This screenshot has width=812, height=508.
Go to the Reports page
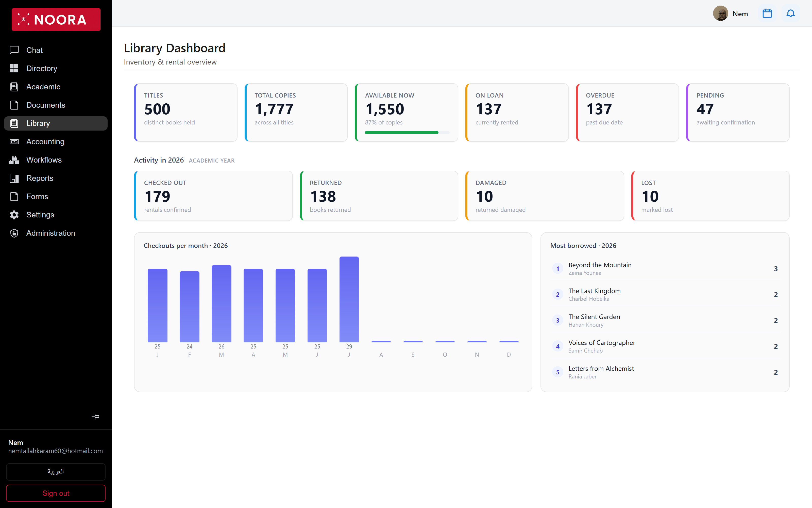coord(56,178)
